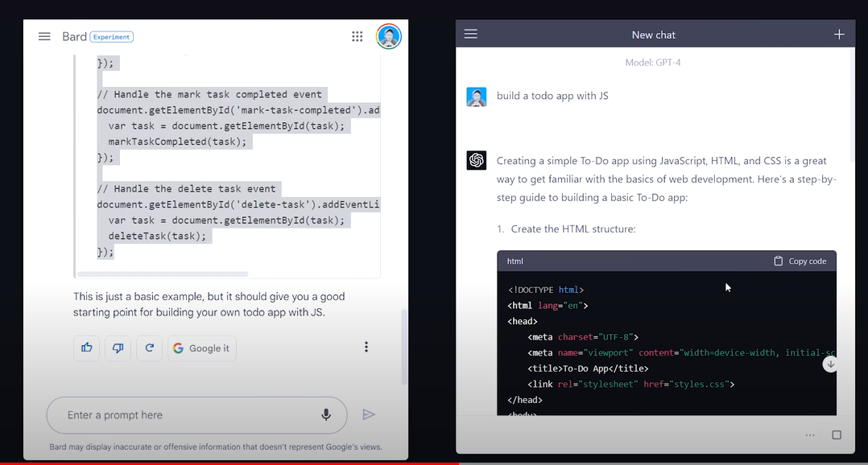
Task: Open Bard response more options (three dots)
Action: click(x=366, y=347)
